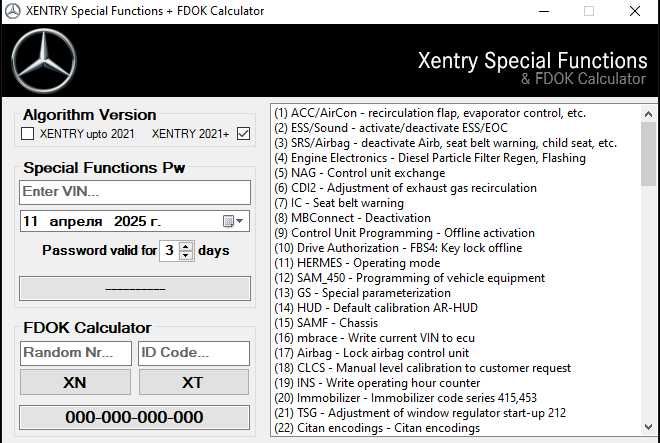
Task: Minimize the XENTRY Special Functions window
Action: [x=544, y=11]
